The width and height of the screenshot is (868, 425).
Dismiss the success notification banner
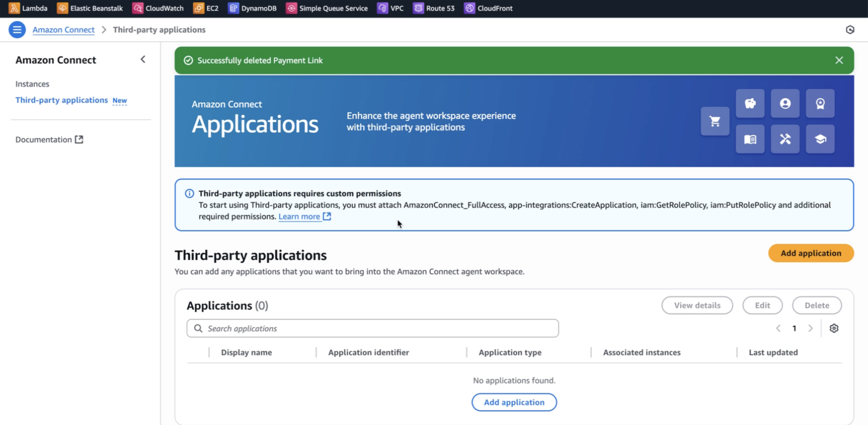coord(839,60)
